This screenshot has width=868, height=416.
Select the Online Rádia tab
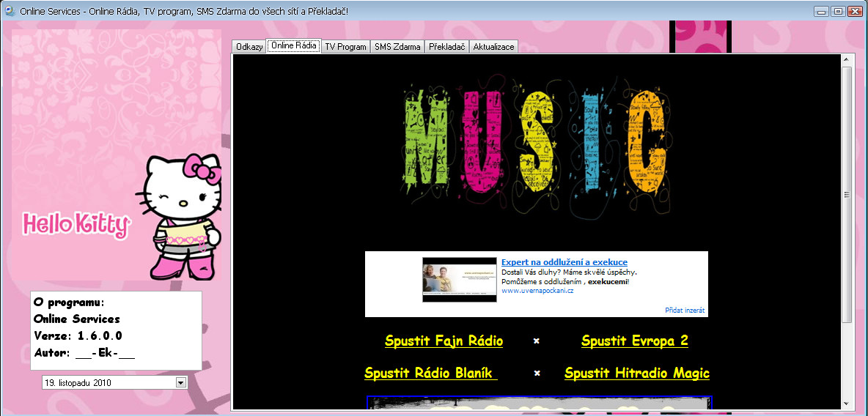pos(294,46)
